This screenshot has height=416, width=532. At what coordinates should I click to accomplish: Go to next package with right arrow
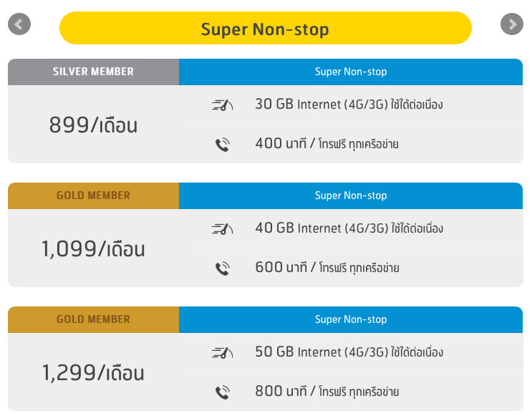(x=512, y=24)
